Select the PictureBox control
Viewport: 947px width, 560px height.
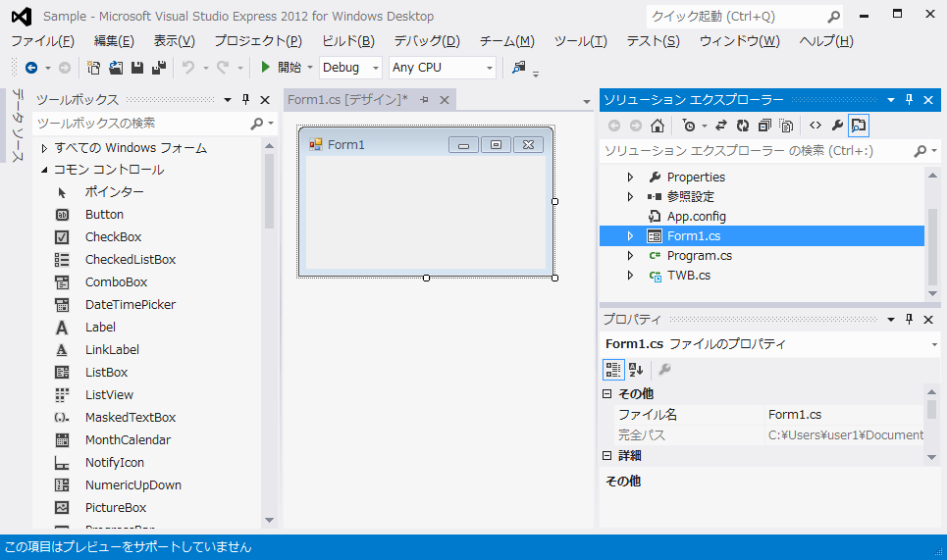(116, 507)
